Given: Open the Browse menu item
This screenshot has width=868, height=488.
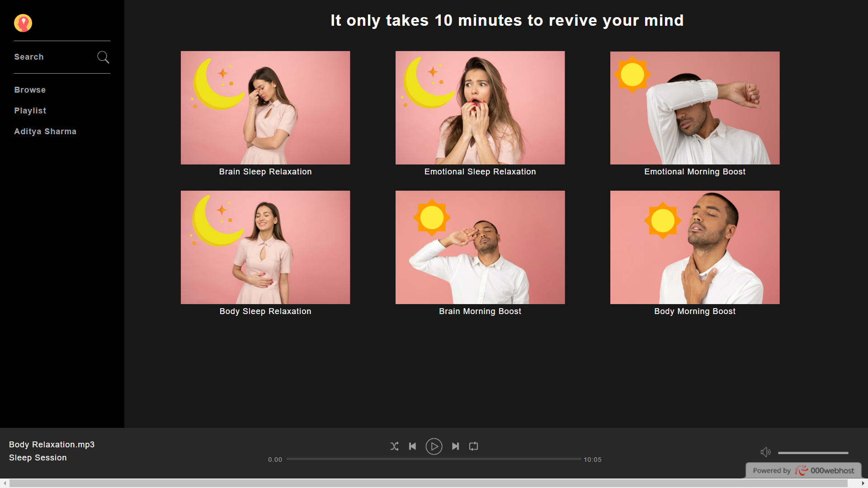Looking at the screenshot, I should click(30, 90).
